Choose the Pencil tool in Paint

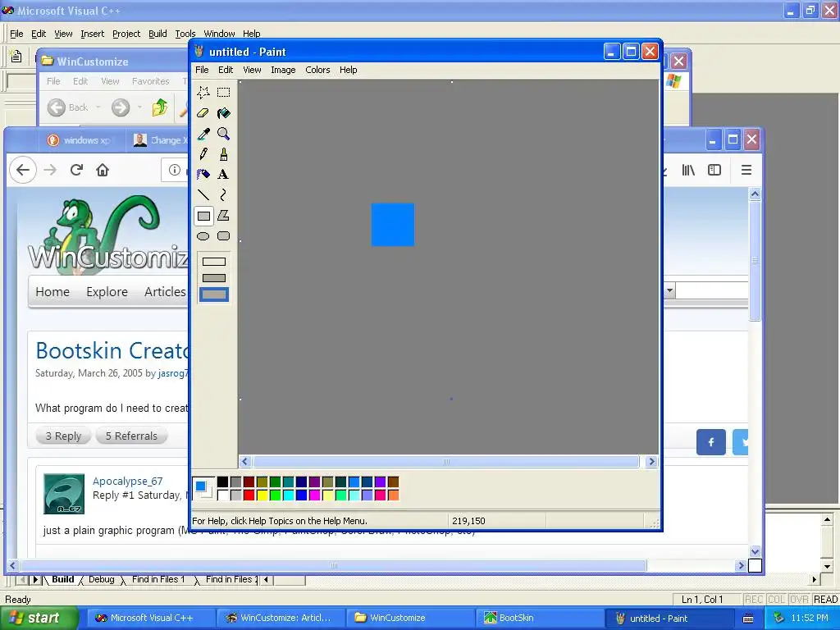203,154
